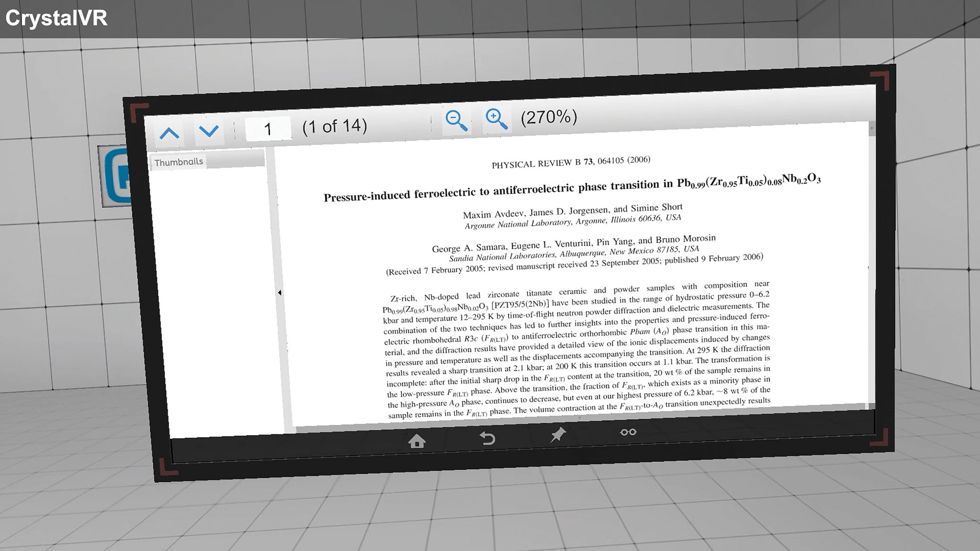This screenshot has height=551, width=980.
Task: Zoom in with the plus magnifier
Action: pyautogui.click(x=496, y=119)
